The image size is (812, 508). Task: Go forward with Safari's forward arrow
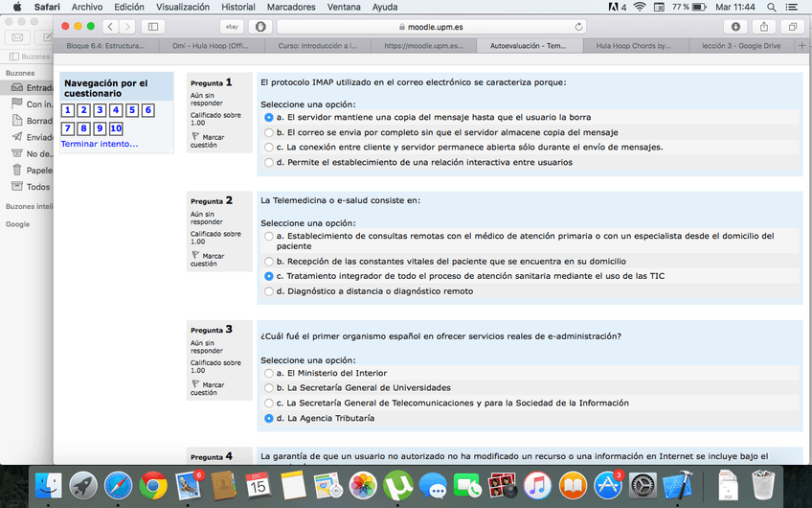[x=126, y=27]
